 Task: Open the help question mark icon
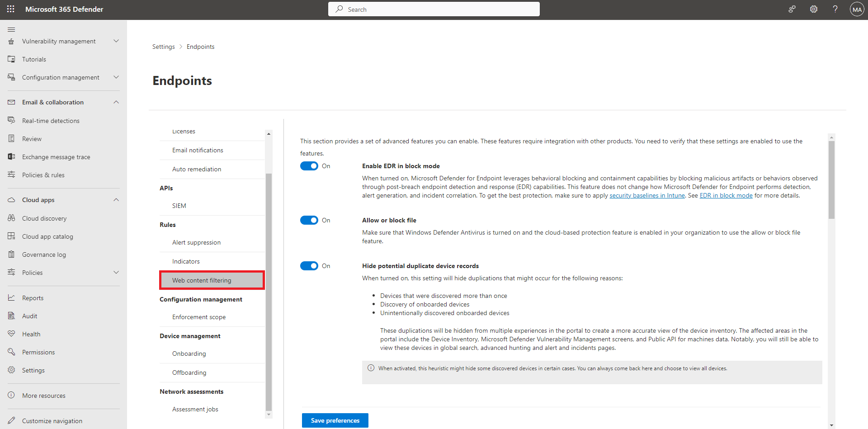click(x=835, y=9)
